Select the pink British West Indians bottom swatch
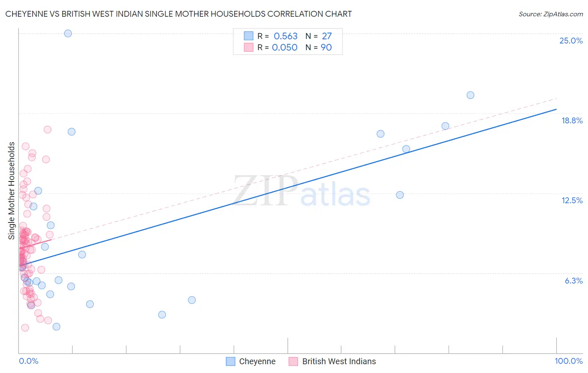The height and width of the screenshot is (373, 588). (x=293, y=361)
